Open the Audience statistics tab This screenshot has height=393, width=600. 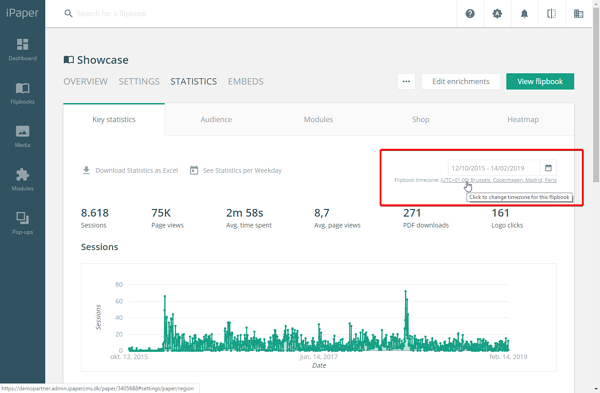point(216,119)
